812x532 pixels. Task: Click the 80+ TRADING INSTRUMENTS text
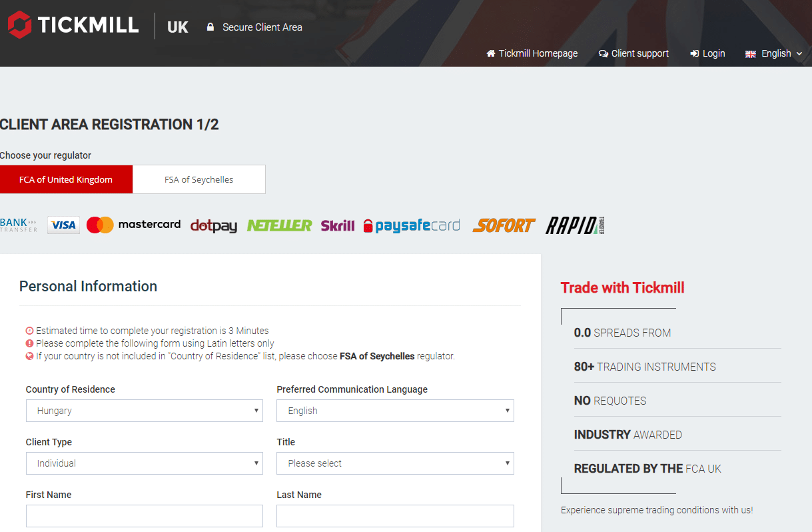point(645,367)
